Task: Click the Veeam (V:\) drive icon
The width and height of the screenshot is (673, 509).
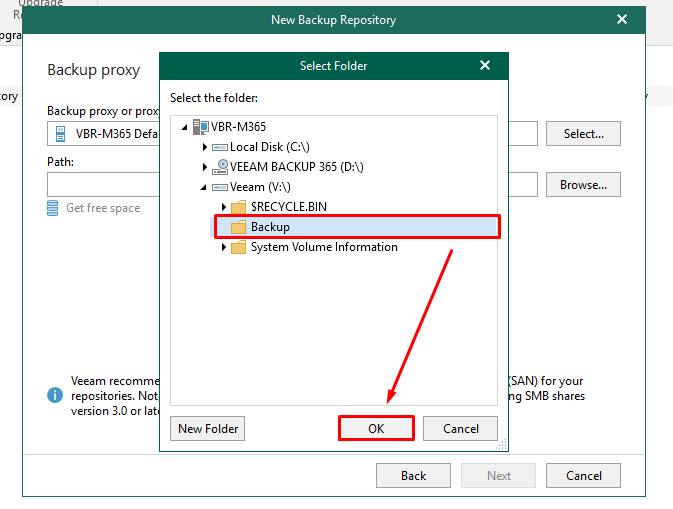Action: (x=220, y=188)
